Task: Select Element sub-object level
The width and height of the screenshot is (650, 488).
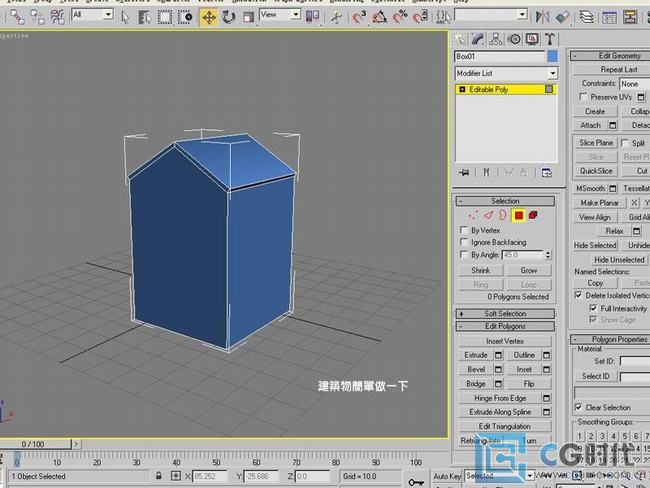Action: pyautogui.click(x=533, y=215)
